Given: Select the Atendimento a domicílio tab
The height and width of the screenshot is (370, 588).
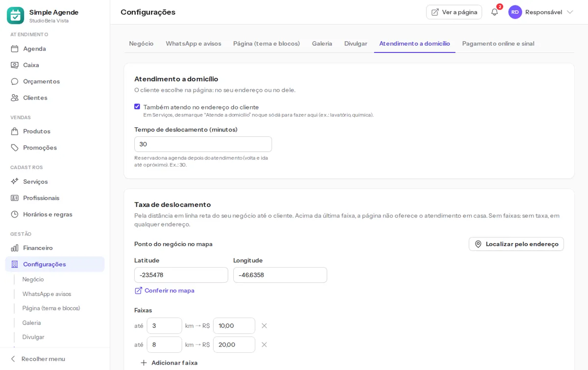Looking at the screenshot, I should tap(415, 44).
